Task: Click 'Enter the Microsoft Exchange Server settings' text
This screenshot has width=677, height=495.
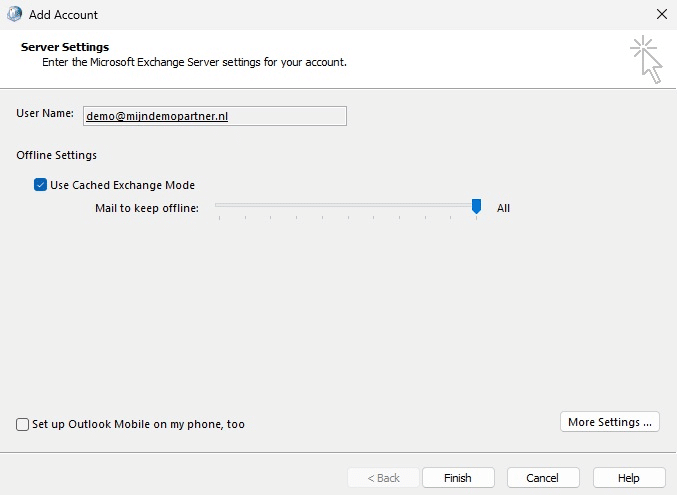Action: 194,62
